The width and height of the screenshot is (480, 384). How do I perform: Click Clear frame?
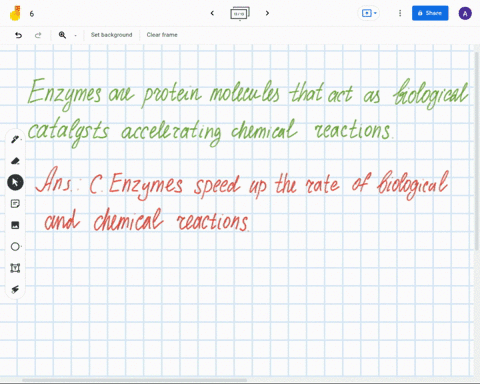tap(162, 35)
